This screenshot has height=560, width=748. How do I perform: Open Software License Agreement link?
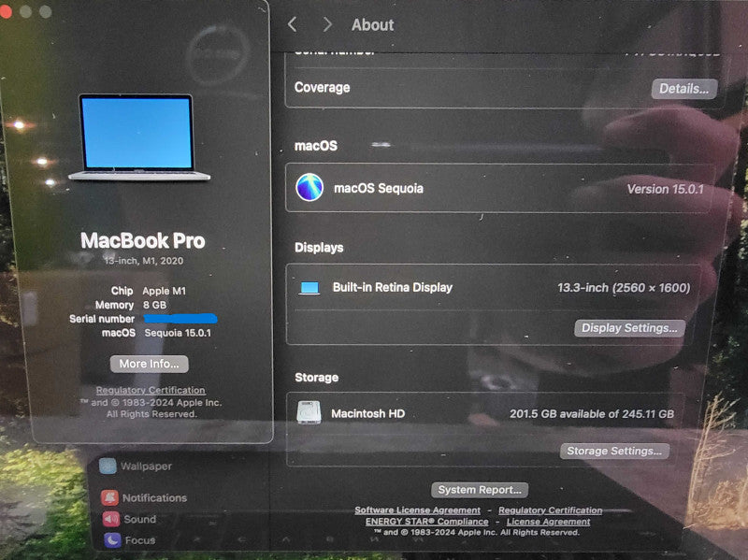417,510
